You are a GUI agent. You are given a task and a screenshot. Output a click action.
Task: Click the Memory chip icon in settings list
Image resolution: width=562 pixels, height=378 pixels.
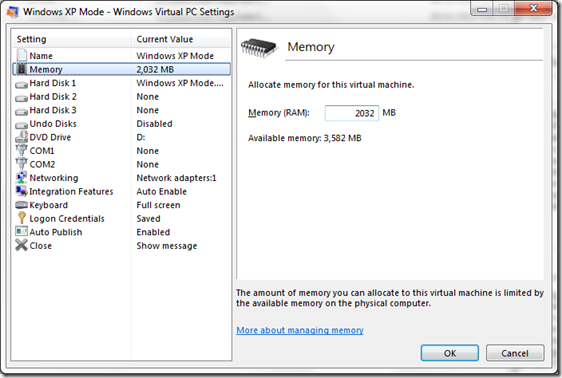tap(22, 69)
